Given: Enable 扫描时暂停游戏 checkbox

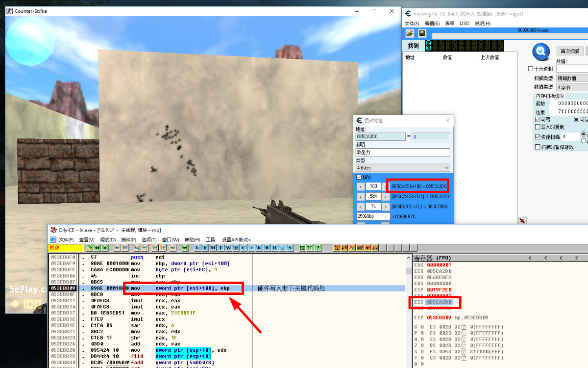Looking at the screenshot, I should 538,147.
